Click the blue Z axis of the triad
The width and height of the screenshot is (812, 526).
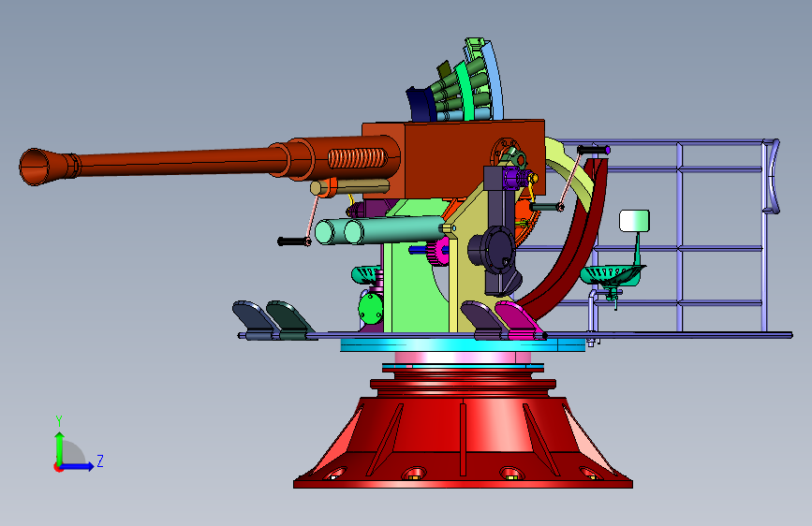click(x=78, y=466)
